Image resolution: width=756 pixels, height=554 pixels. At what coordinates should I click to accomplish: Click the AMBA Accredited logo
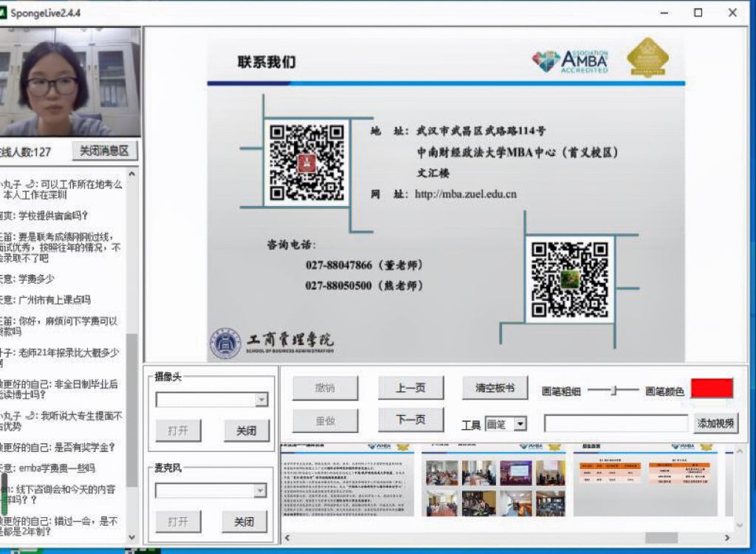click(571, 61)
